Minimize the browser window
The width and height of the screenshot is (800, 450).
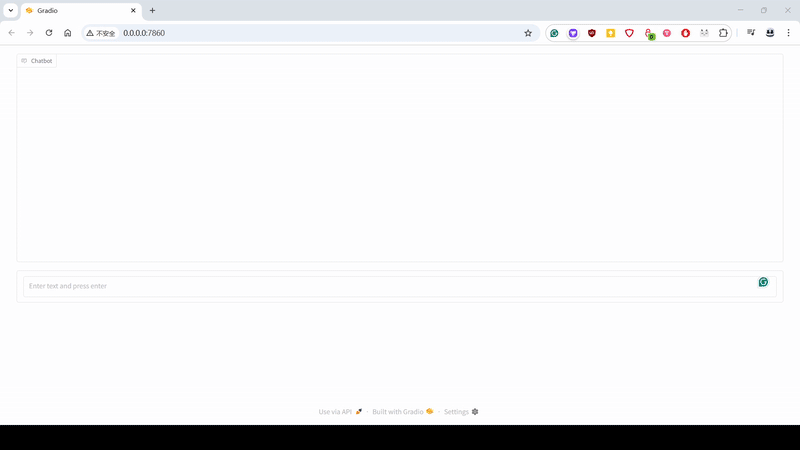740,10
